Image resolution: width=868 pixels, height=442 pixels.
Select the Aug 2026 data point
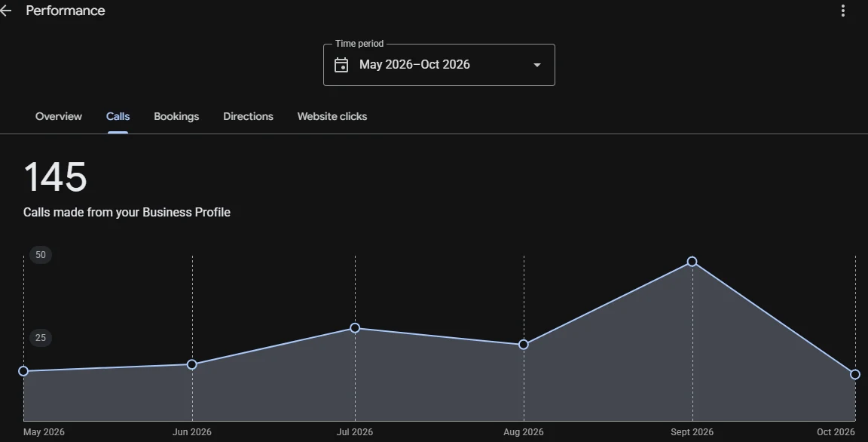click(x=523, y=345)
